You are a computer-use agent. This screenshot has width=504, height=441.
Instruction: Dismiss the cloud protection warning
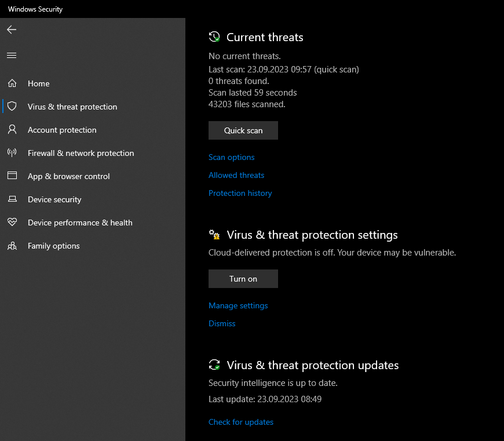click(x=222, y=323)
